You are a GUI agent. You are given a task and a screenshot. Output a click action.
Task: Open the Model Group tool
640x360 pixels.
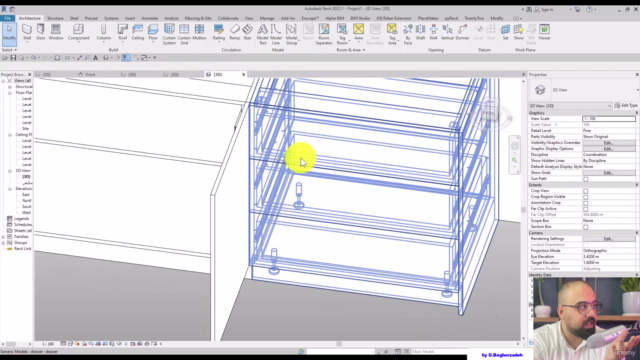[291, 34]
